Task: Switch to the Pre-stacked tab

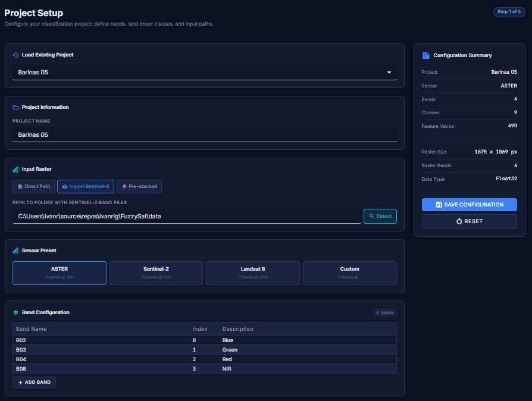Action: point(139,186)
